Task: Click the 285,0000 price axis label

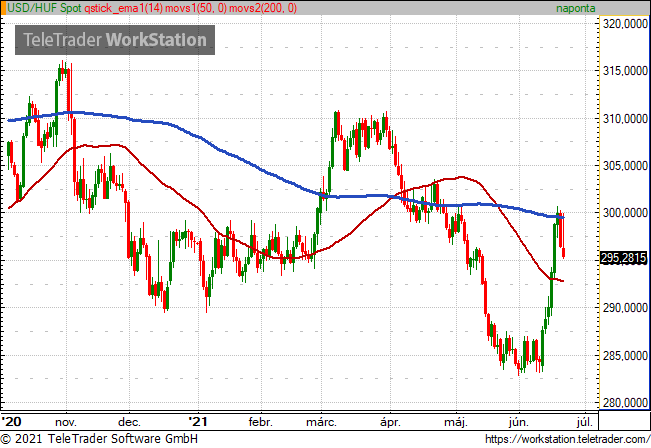Action: 625,356
